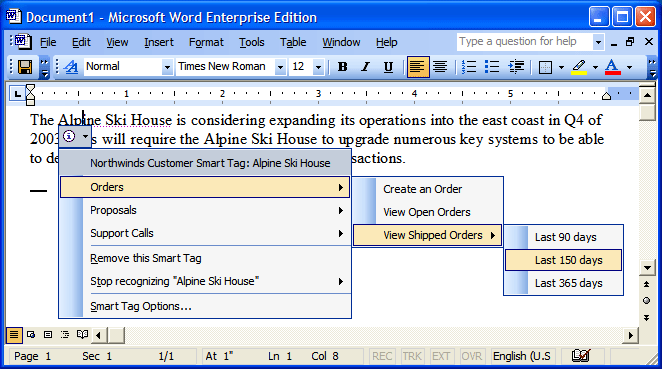Open the font size 12 dropdown
The image size is (662, 369).
tap(318, 67)
